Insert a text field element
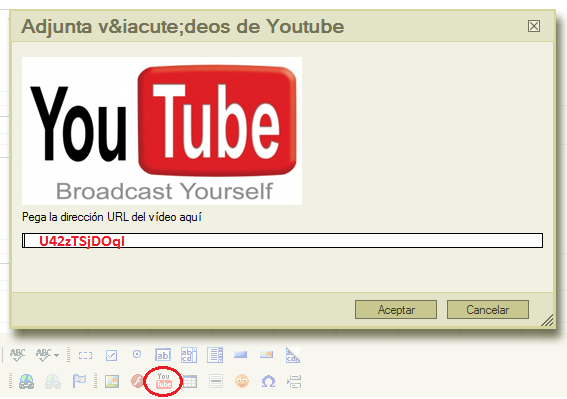The width and height of the screenshot is (567, 399). pos(163,355)
